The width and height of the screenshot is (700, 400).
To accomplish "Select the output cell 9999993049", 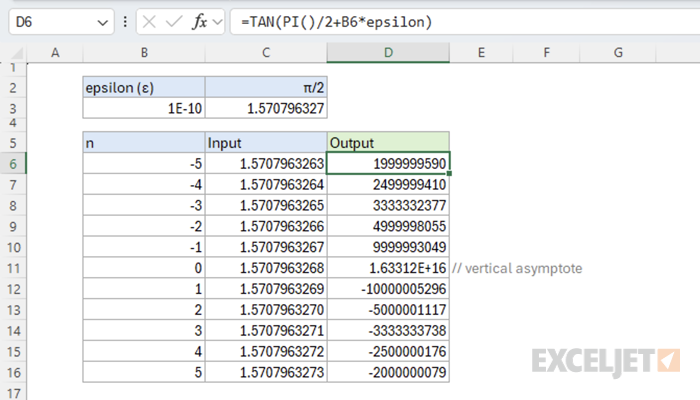I will pos(388,247).
